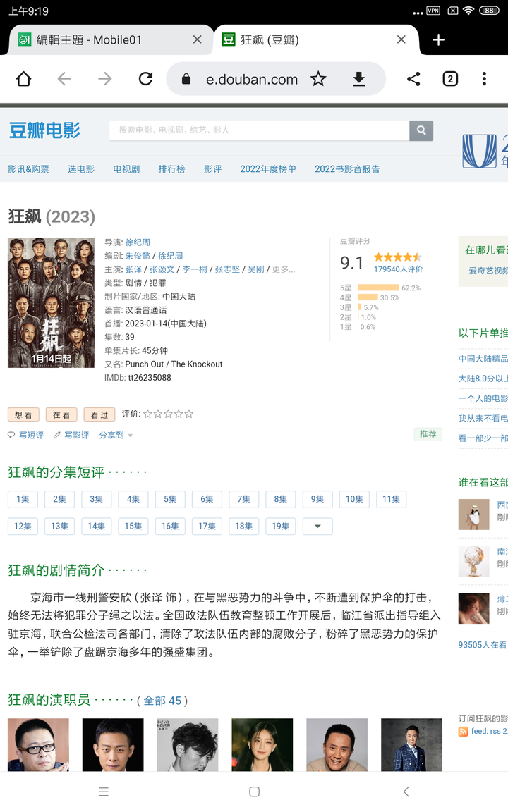Click the third rating star
The width and height of the screenshot is (508, 812).
pyautogui.click(x=168, y=414)
